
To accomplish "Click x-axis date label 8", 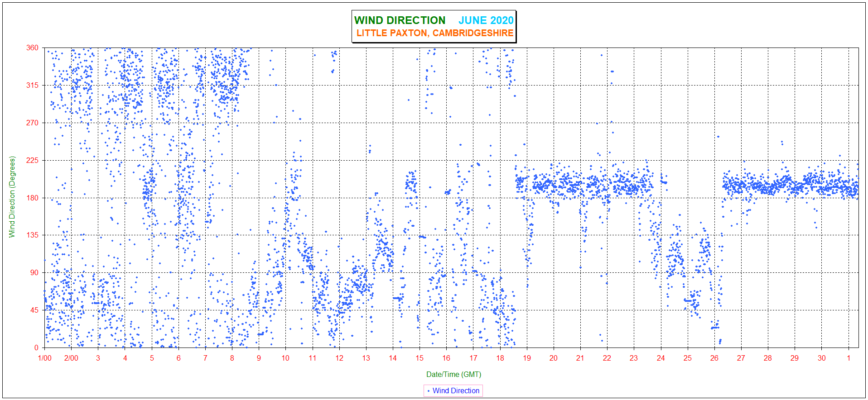I will [x=232, y=358].
